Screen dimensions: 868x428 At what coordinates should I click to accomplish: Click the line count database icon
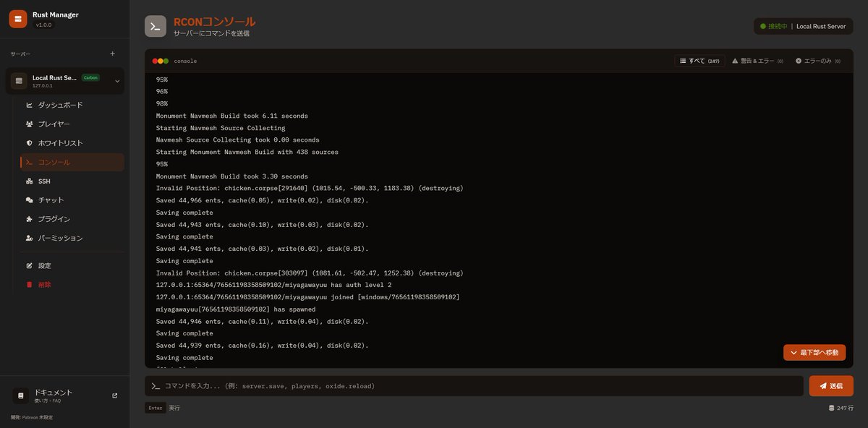pyautogui.click(x=832, y=408)
